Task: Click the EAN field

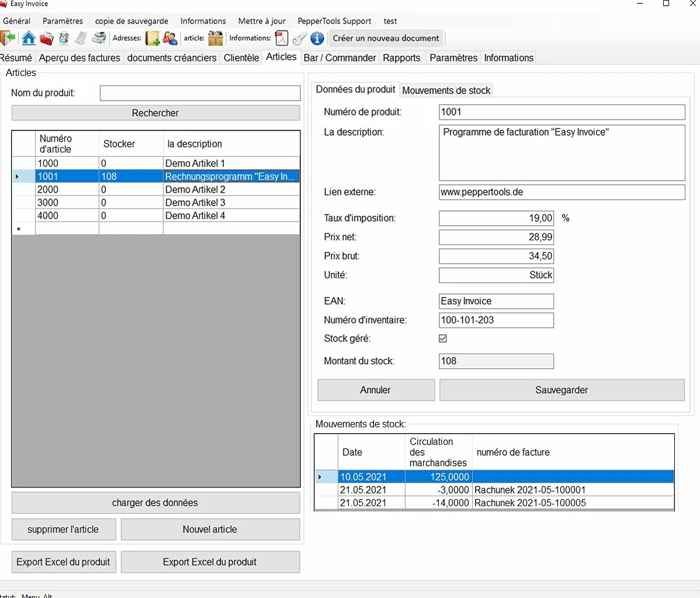Action: point(497,302)
